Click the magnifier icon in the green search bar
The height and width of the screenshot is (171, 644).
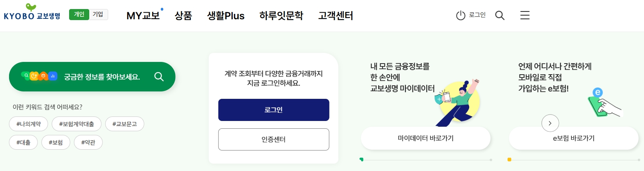(159, 77)
